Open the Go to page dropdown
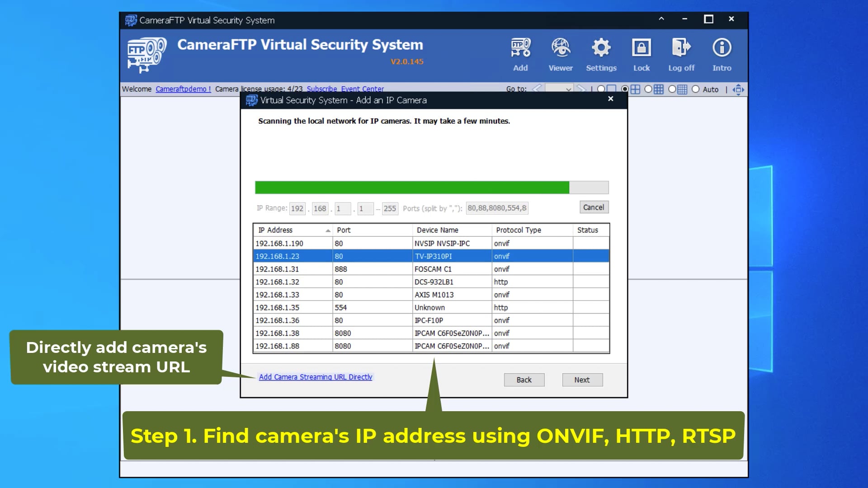Viewport: 868px width, 488px height. (x=559, y=89)
